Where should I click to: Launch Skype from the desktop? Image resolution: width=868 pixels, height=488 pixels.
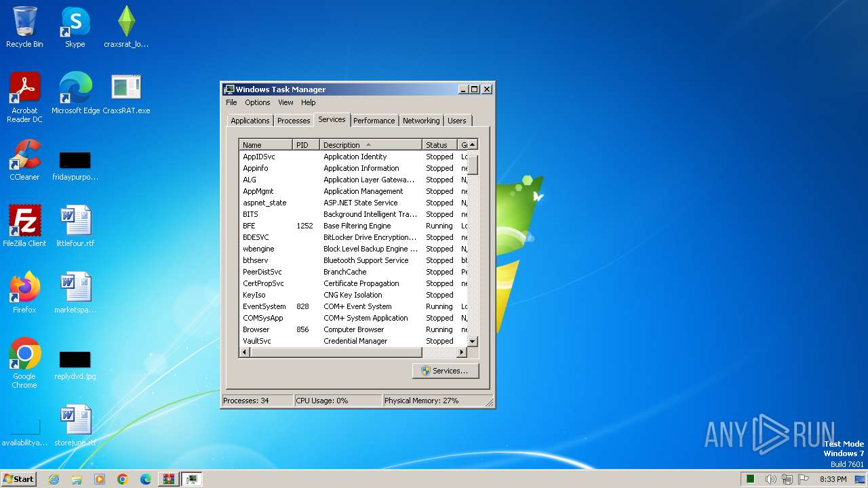pos(75,28)
